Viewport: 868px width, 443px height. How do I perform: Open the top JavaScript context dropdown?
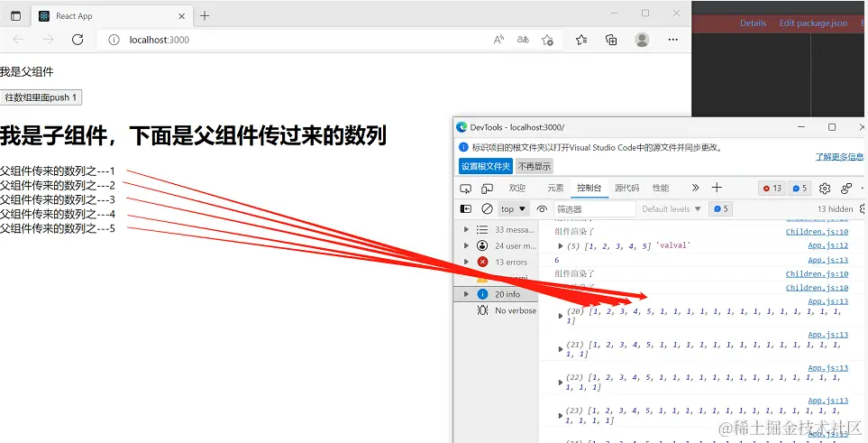[x=513, y=209]
